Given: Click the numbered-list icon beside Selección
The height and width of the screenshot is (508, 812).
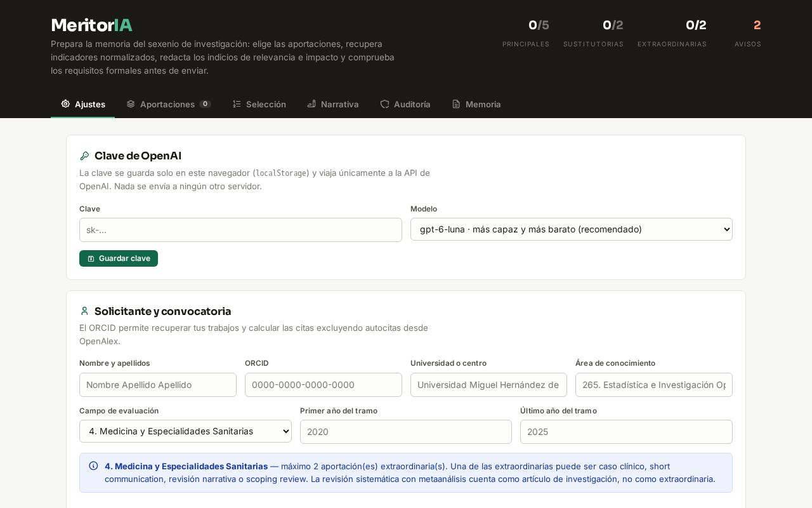Looking at the screenshot, I should tap(237, 104).
